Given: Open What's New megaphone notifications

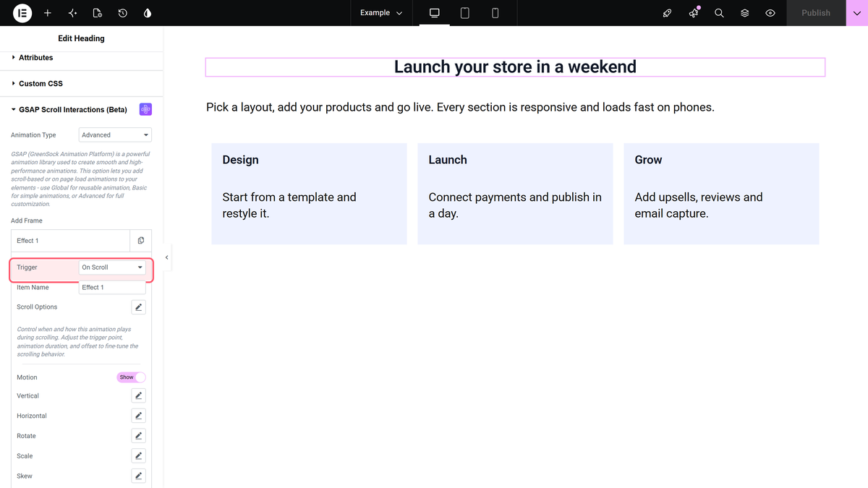Looking at the screenshot, I should pyautogui.click(x=694, y=13).
